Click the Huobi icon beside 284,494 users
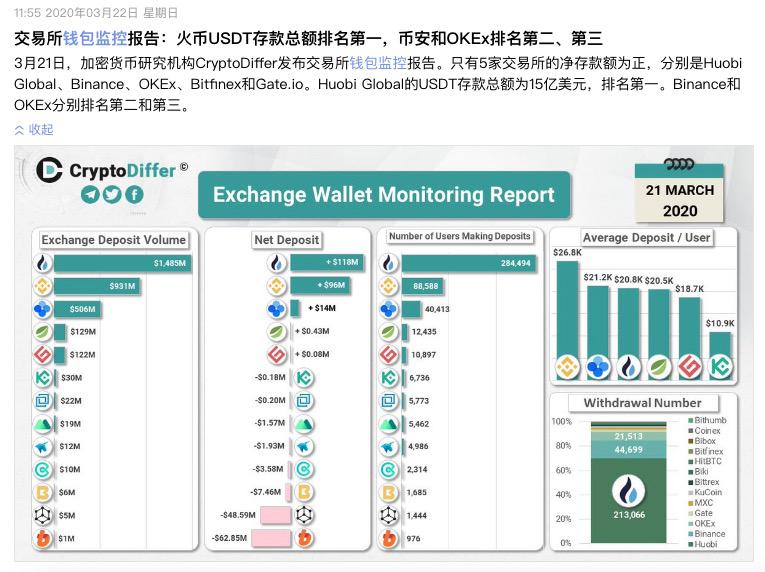Image resolution: width=765 pixels, height=572 pixels. coord(389,263)
